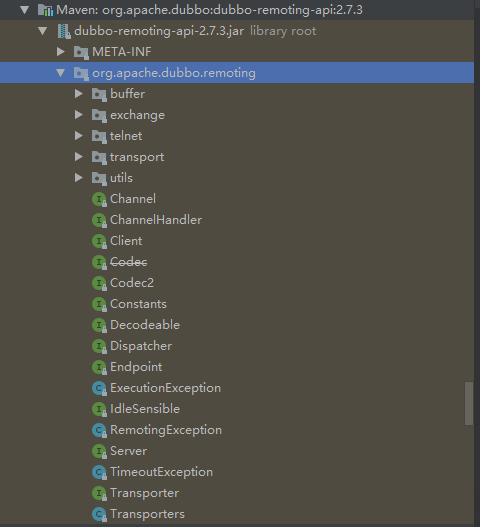Screen dimensions: 480x527
Task: Click the Maven library icon
Action: [45, 10]
